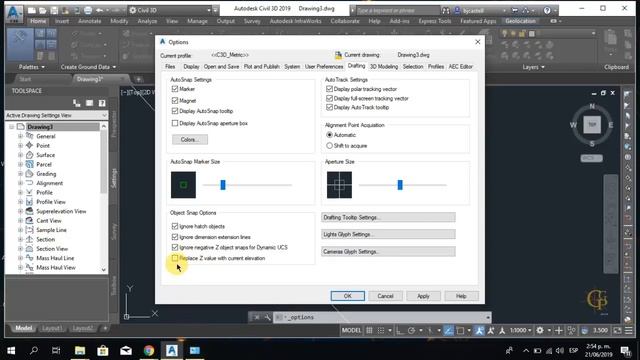The image size is (640, 360).
Task: Uncheck Display AutoTrack tooltip
Action: click(x=329, y=107)
